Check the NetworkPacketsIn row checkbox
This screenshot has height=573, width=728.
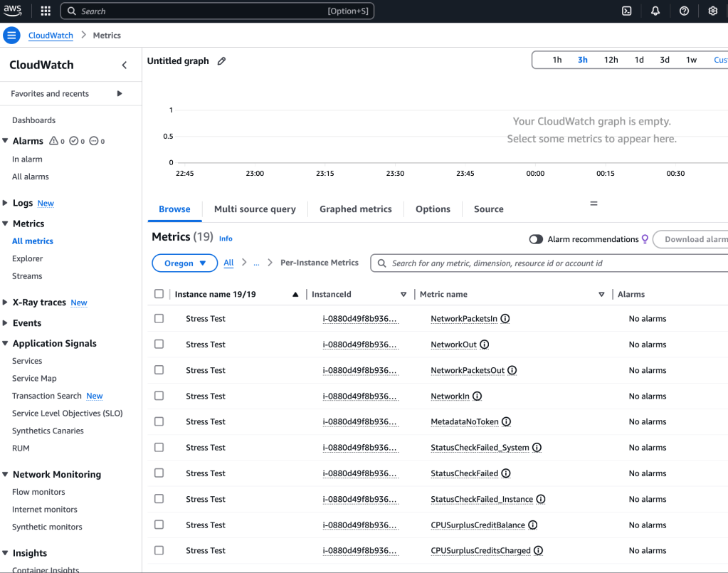(x=159, y=319)
